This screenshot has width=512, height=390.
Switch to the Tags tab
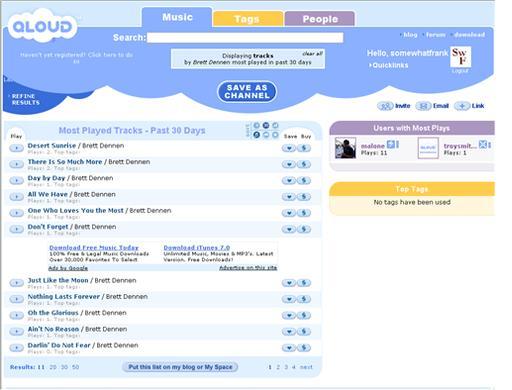click(248, 19)
